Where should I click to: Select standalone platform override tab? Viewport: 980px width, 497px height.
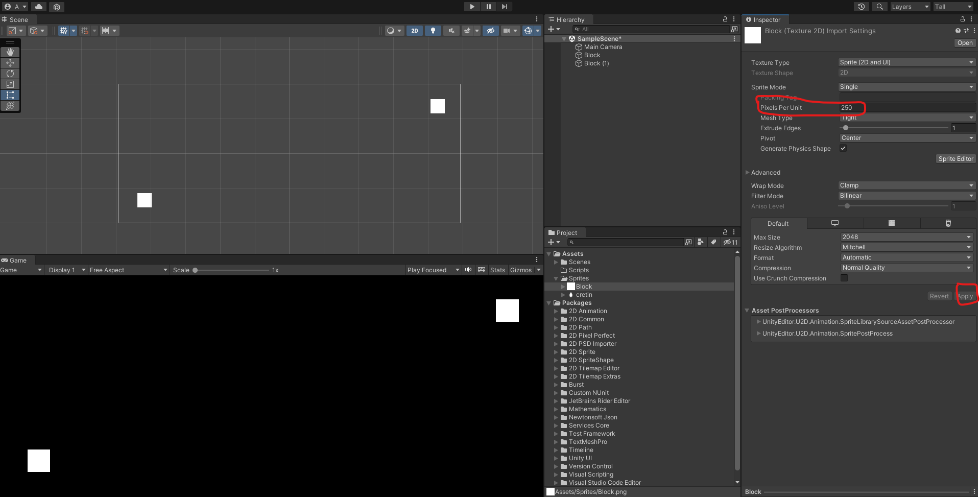(x=835, y=223)
